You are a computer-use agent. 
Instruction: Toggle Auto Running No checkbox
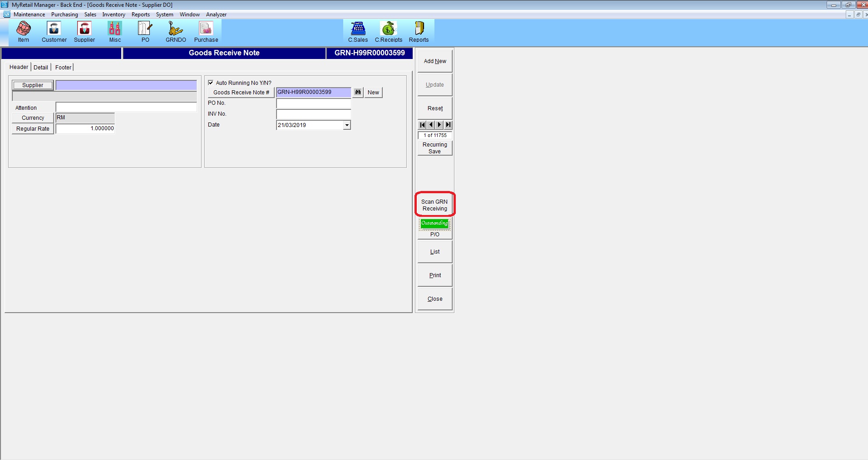(211, 83)
